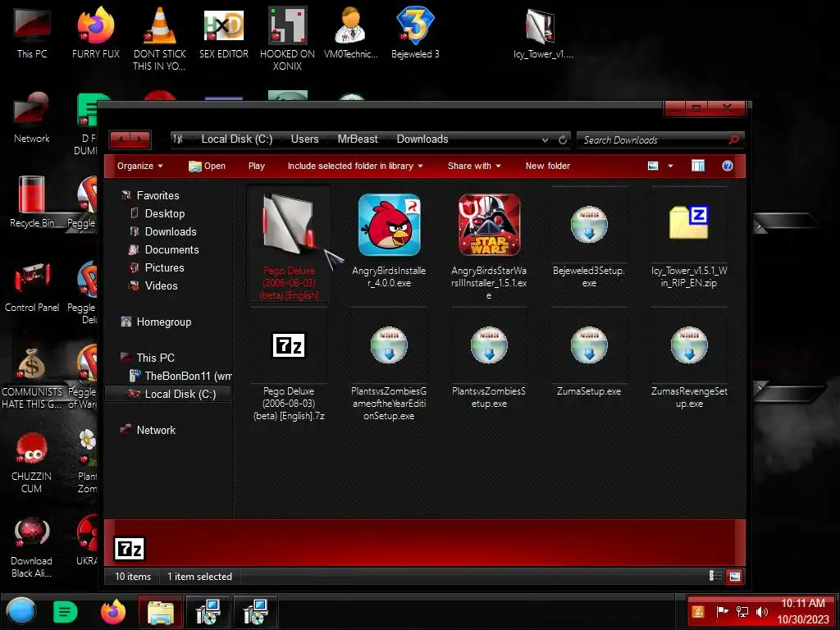The width and height of the screenshot is (840, 630).
Task: Select AngryBirdsInstaller_4.0.0.exe file
Action: [389, 241]
